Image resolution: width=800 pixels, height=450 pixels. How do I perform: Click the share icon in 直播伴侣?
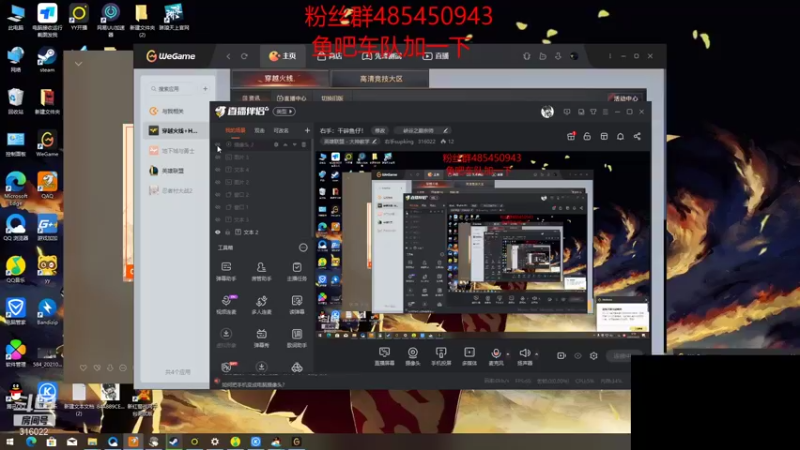coord(637,136)
